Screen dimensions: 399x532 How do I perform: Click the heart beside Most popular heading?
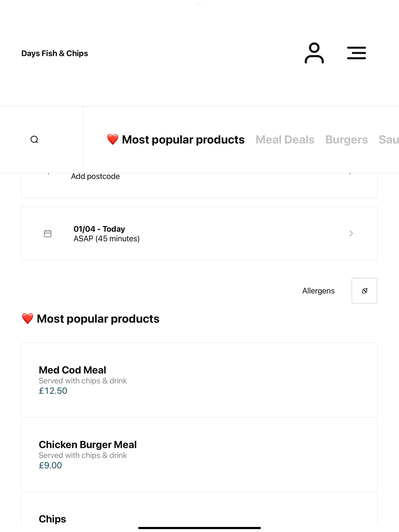(27, 319)
